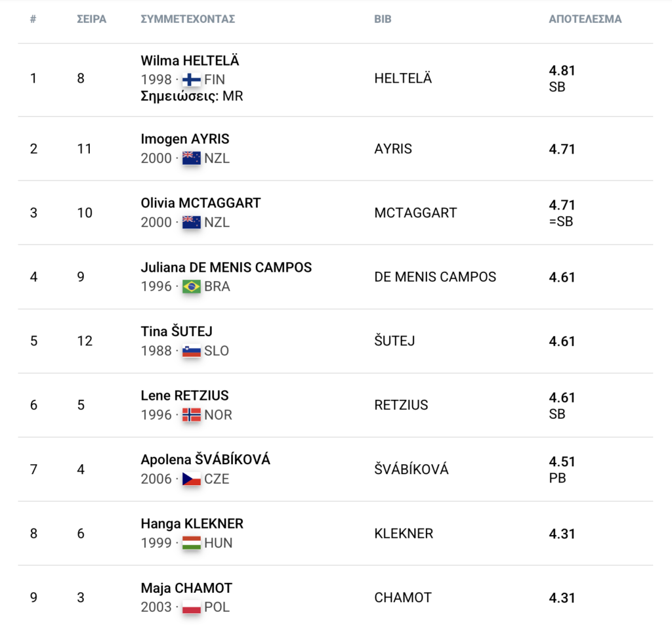The height and width of the screenshot is (625, 672).
Task: Open Tina ŠUTEJ athlete profile
Action: (177, 332)
